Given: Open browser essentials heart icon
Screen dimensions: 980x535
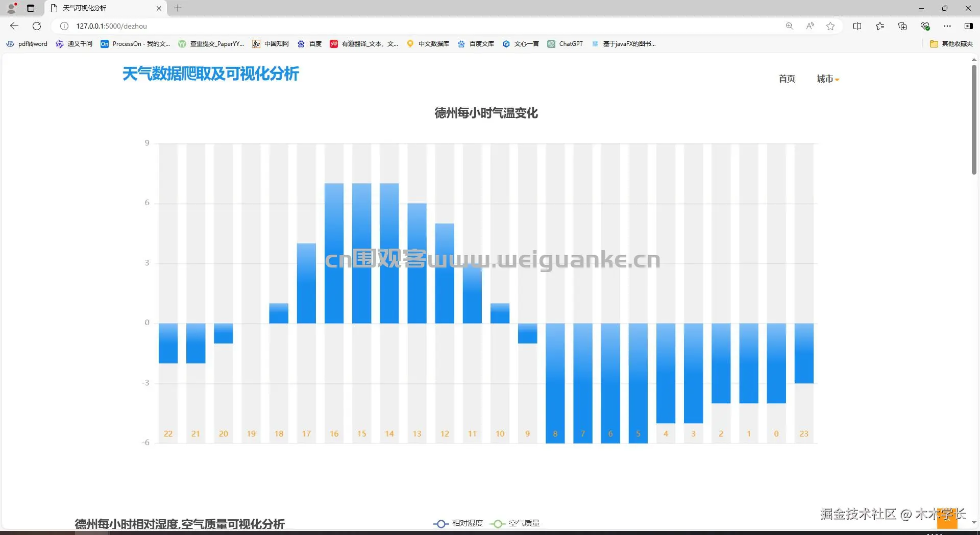Looking at the screenshot, I should [925, 26].
